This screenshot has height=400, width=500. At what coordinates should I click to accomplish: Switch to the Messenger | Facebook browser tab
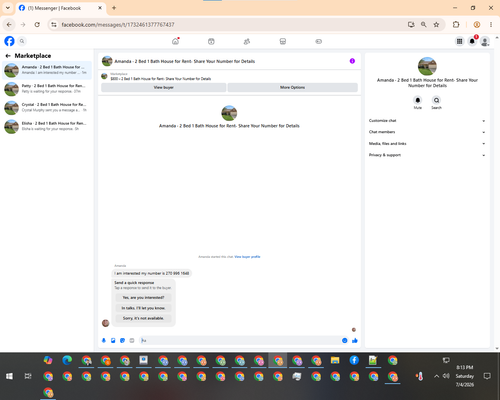(61, 8)
